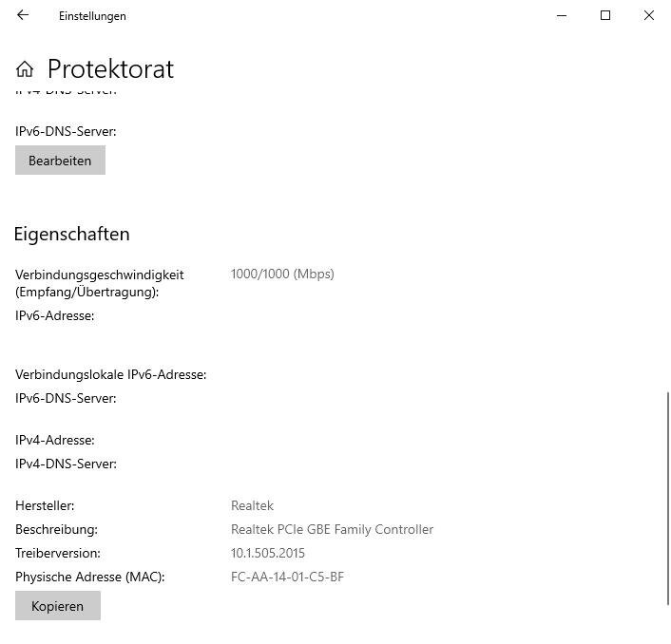Click the MAC address FC-AA-14-01-C5-BF
Screen dimensions: 671x644
pos(287,577)
